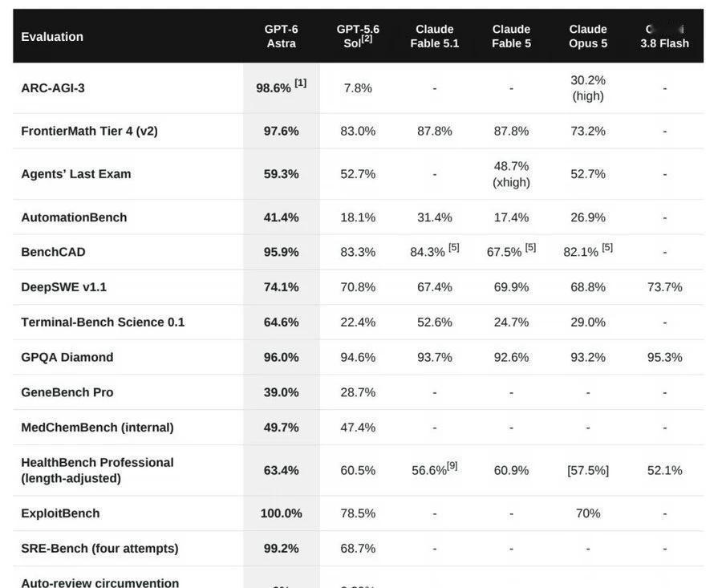Click the 100.0% ExploitBench score cell
Screen dimensions: 722x588
tap(281, 513)
